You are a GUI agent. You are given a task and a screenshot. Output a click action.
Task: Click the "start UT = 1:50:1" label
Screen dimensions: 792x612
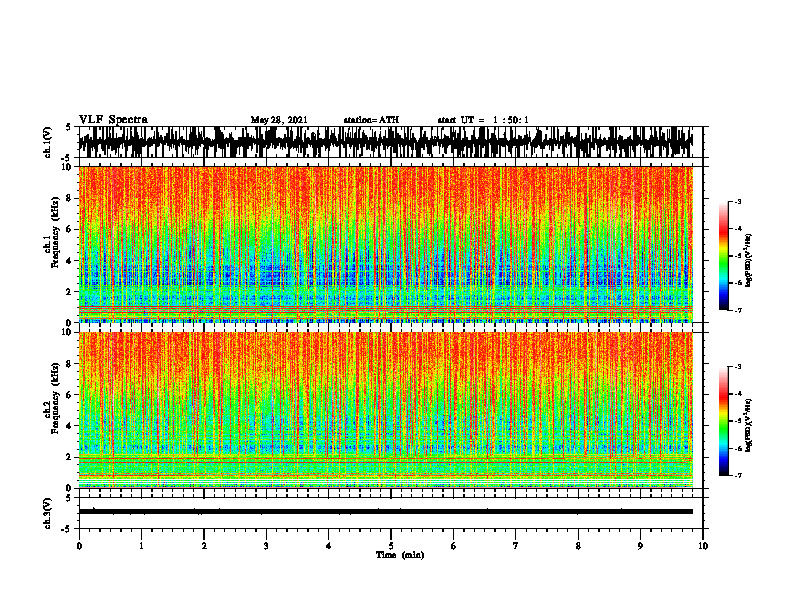pos(483,120)
